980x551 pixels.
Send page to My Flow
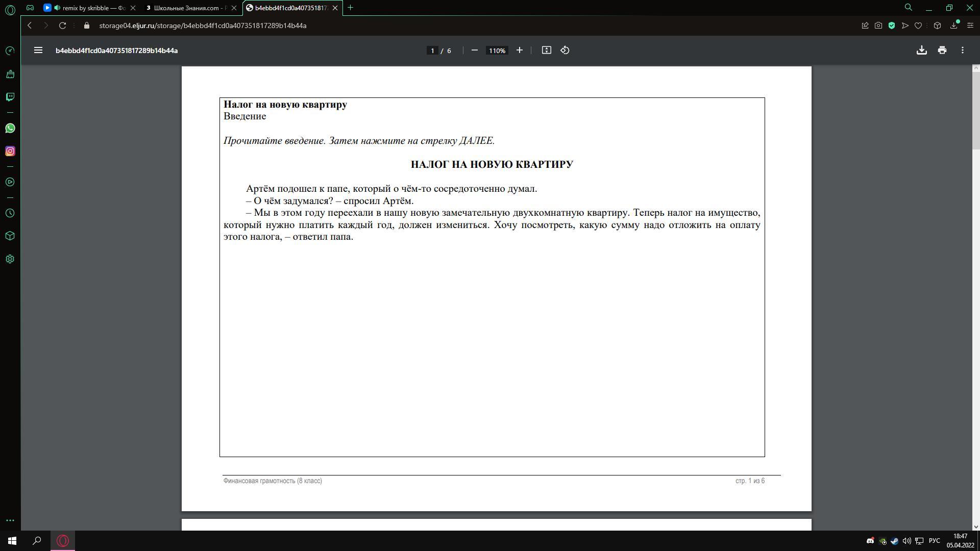pos(905,26)
